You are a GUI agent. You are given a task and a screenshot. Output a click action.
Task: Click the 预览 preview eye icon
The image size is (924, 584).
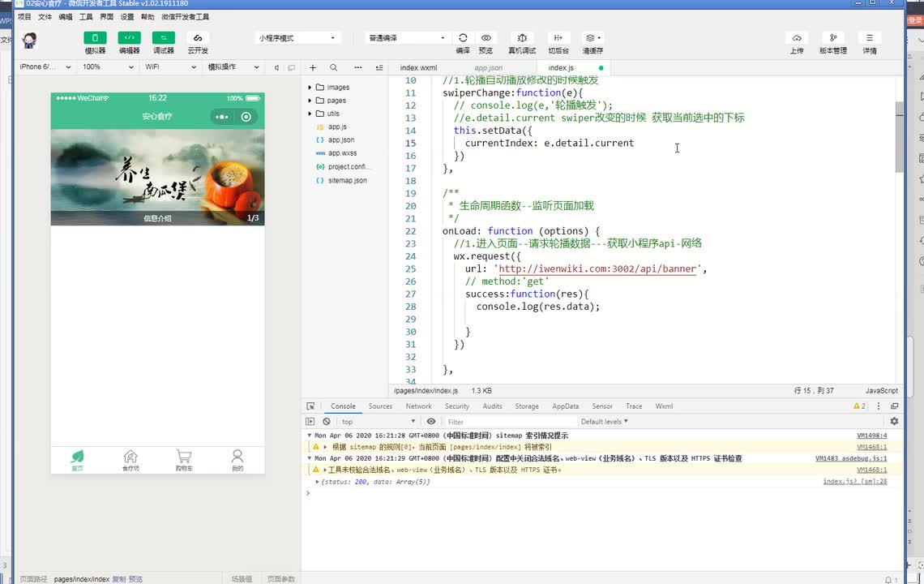486,38
